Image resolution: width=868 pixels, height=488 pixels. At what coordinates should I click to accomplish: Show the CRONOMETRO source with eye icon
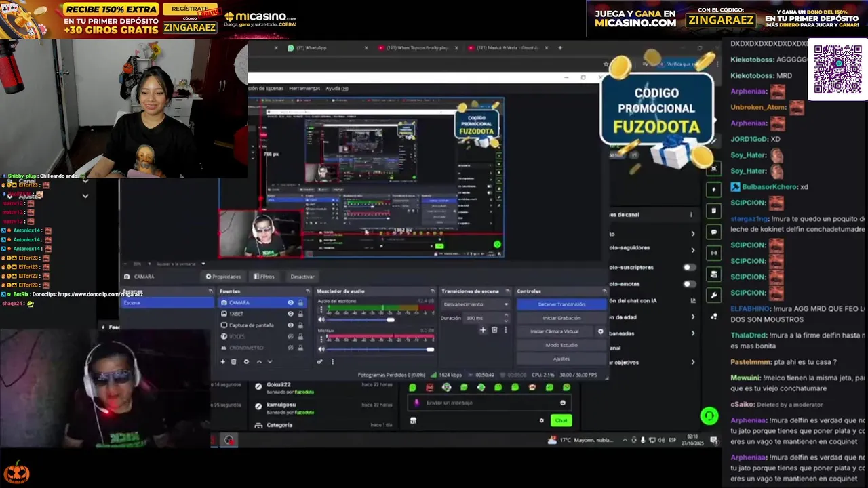(290, 348)
